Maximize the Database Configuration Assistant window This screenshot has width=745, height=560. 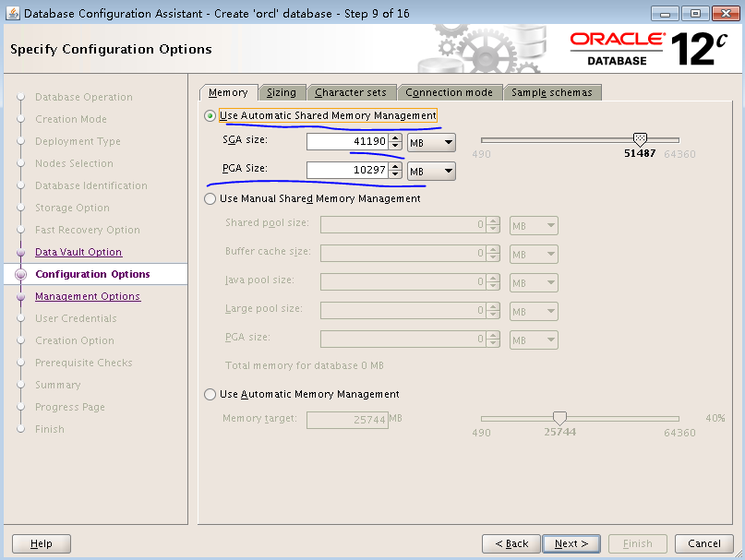[695, 13]
